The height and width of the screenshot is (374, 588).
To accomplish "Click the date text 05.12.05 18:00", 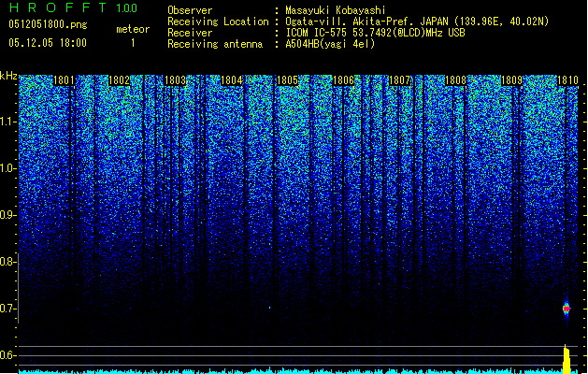I will [48, 43].
